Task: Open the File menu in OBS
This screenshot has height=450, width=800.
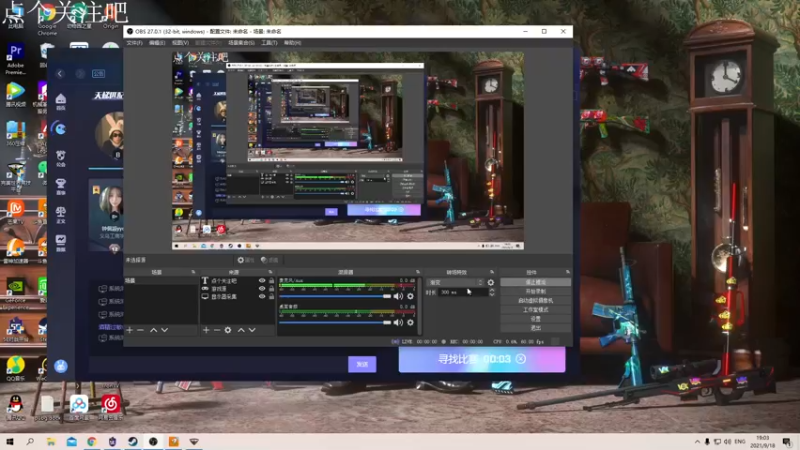Action: click(x=134, y=43)
